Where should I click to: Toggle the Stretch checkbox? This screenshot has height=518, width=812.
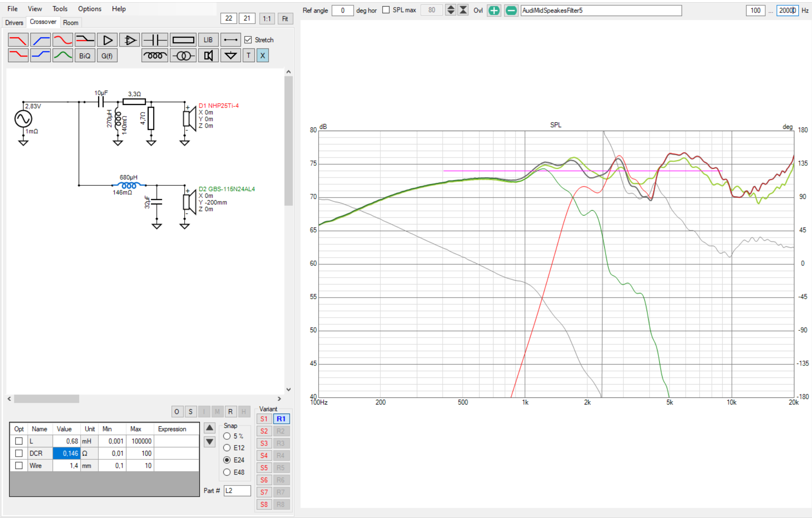coord(248,40)
